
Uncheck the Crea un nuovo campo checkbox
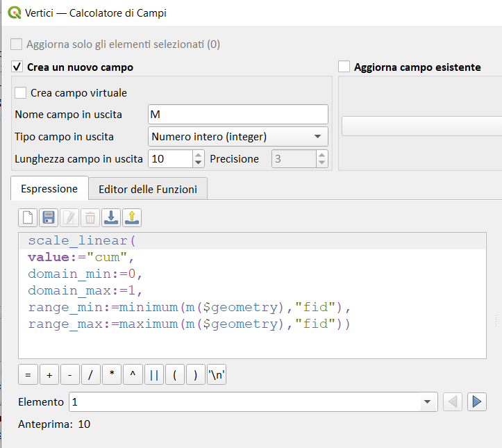tap(17, 67)
